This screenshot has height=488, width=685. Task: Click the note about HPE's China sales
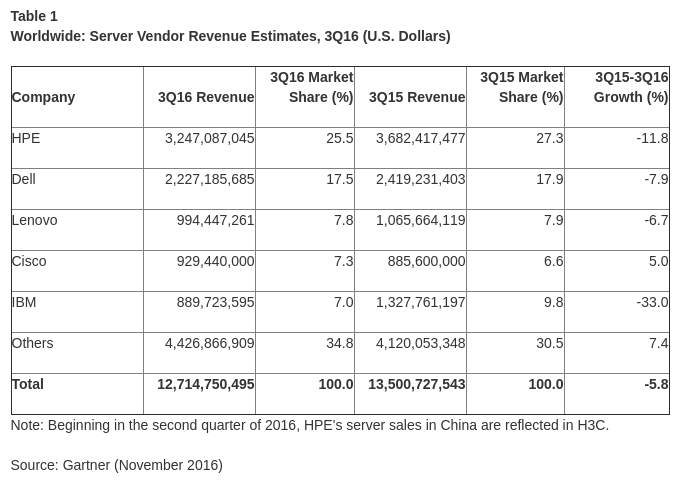(x=310, y=425)
